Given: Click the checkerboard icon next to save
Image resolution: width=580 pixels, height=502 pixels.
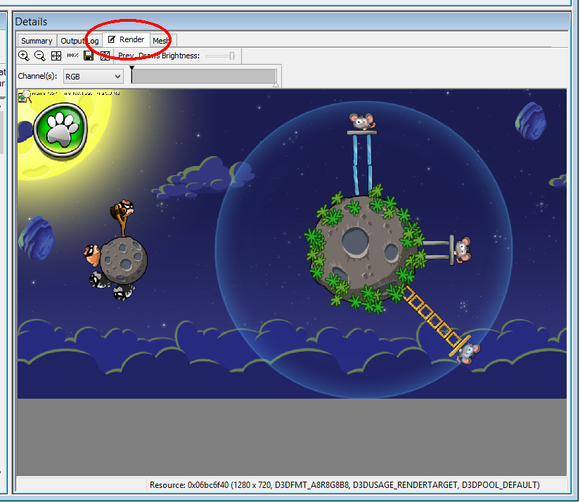Looking at the screenshot, I should tap(105, 56).
